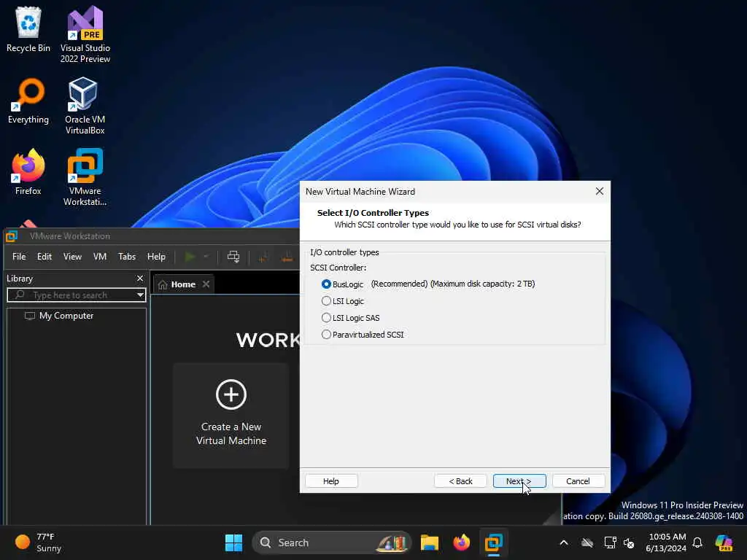
Task: Click the Create a New Virtual Machine tile
Action: click(x=231, y=415)
